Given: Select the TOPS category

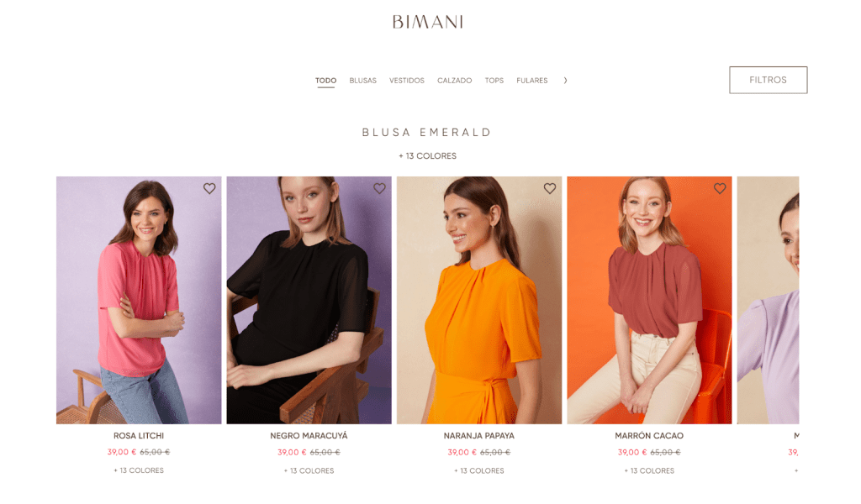Looking at the screenshot, I should tap(494, 81).
